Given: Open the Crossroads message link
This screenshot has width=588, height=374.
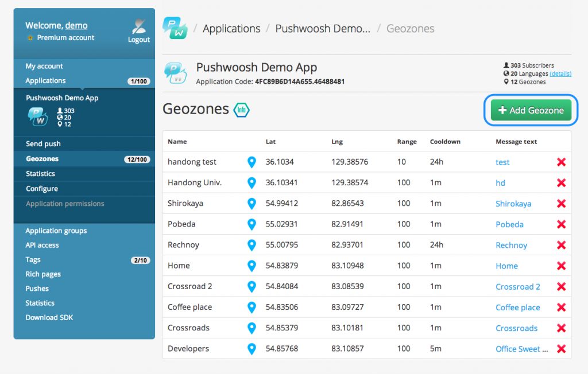Looking at the screenshot, I should [x=516, y=328].
